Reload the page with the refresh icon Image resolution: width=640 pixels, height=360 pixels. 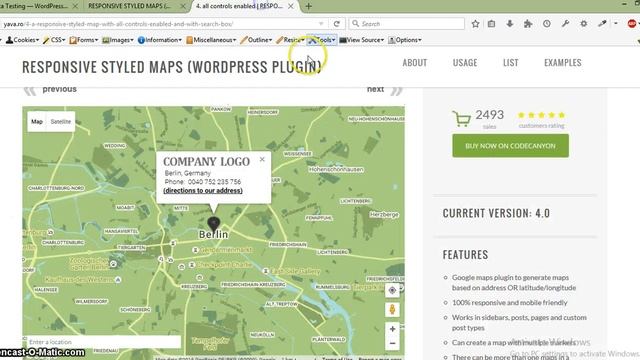(337, 24)
